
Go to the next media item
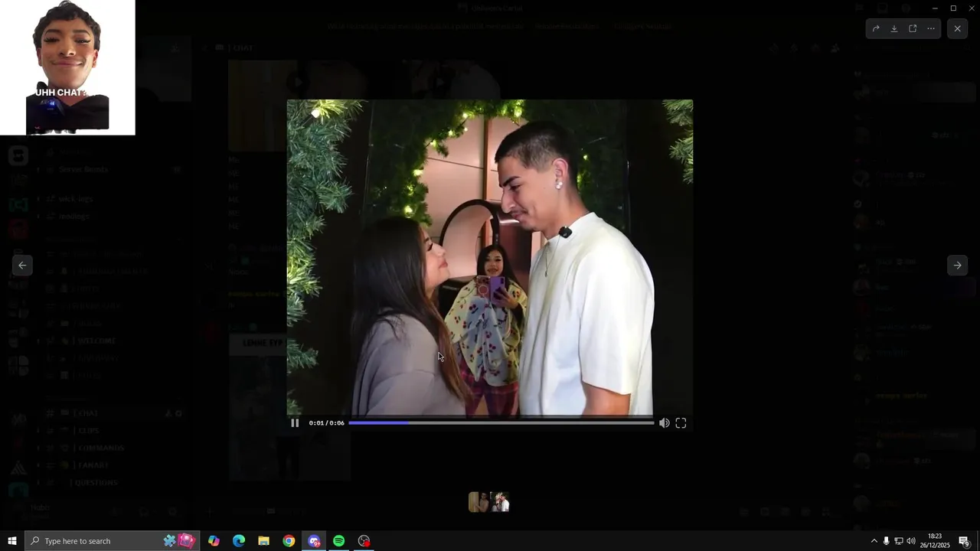point(957,265)
